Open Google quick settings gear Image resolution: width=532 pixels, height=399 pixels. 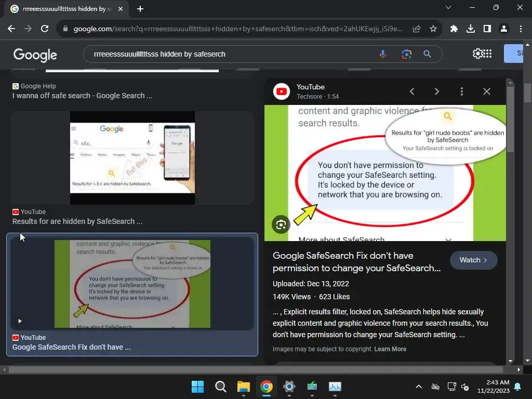point(477,54)
